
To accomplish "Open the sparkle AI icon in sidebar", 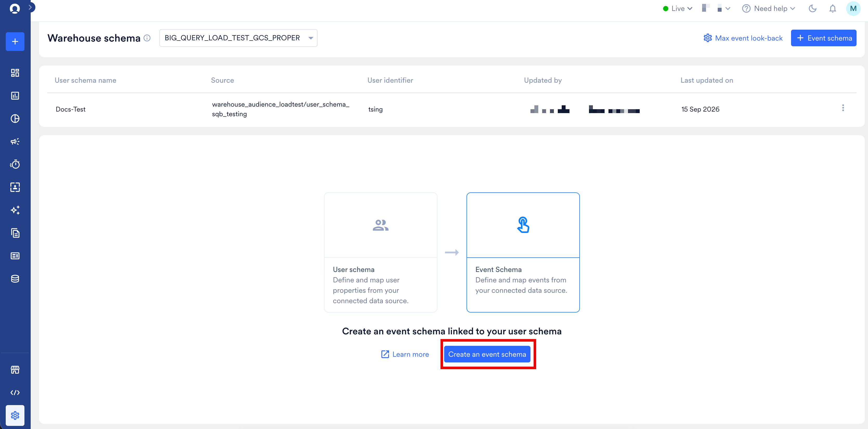I will [x=15, y=210].
